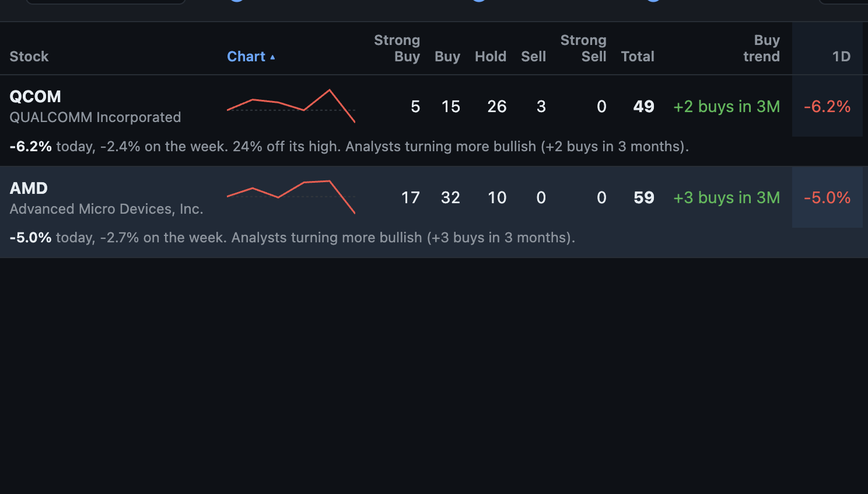Click AMD +3 buys in 3M trend
This screenshot has height=494, width=868.
point(727,197)
